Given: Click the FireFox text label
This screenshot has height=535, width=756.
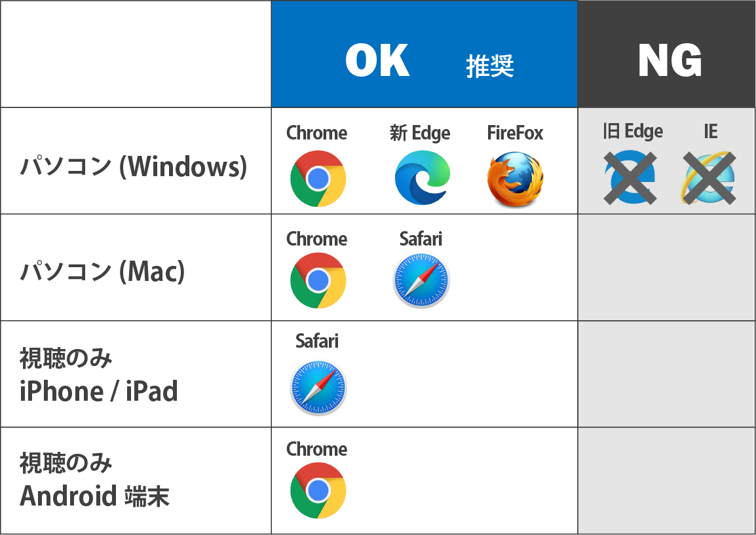Looking at the screenshot, I should [x=515, y=133].
